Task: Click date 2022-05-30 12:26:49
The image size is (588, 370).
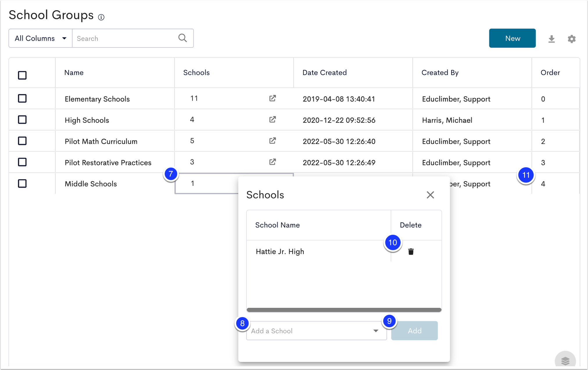Action: tap(339, 163)
